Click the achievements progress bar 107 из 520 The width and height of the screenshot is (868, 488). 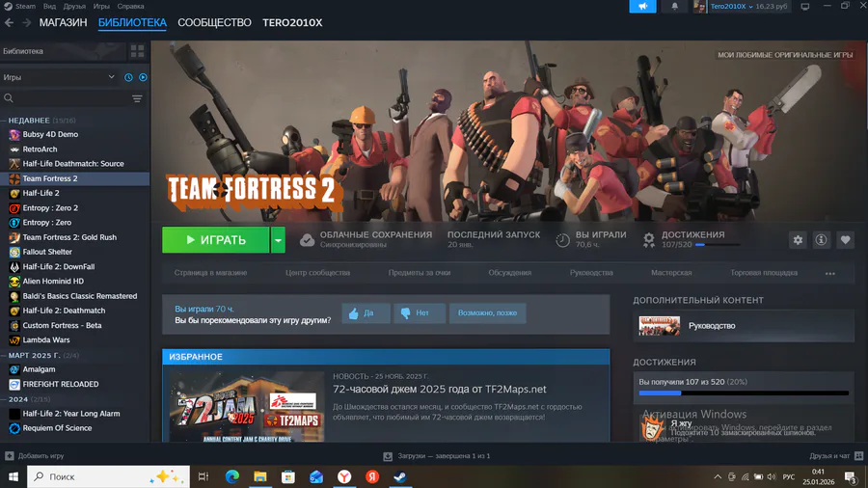coord(744,393)
